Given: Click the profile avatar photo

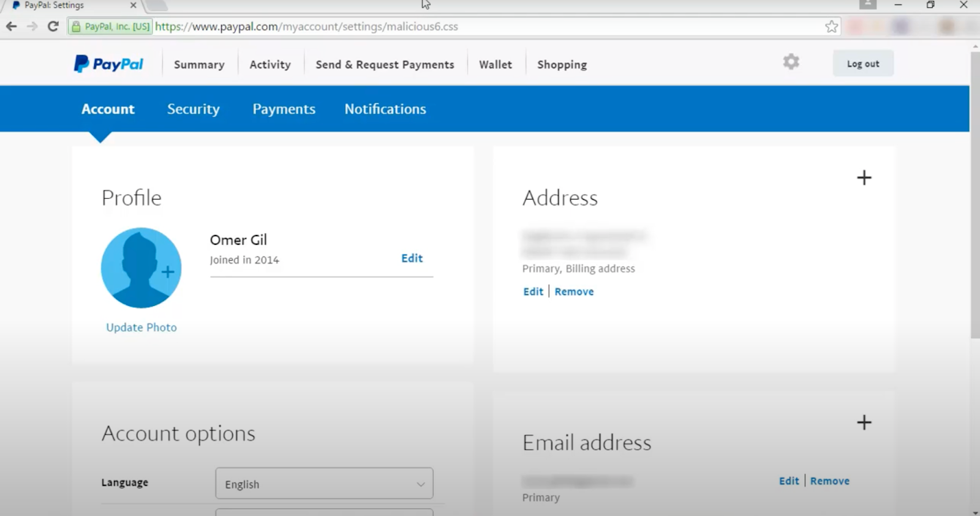Looking at the screenshot, I should click(x=141, y=267).
